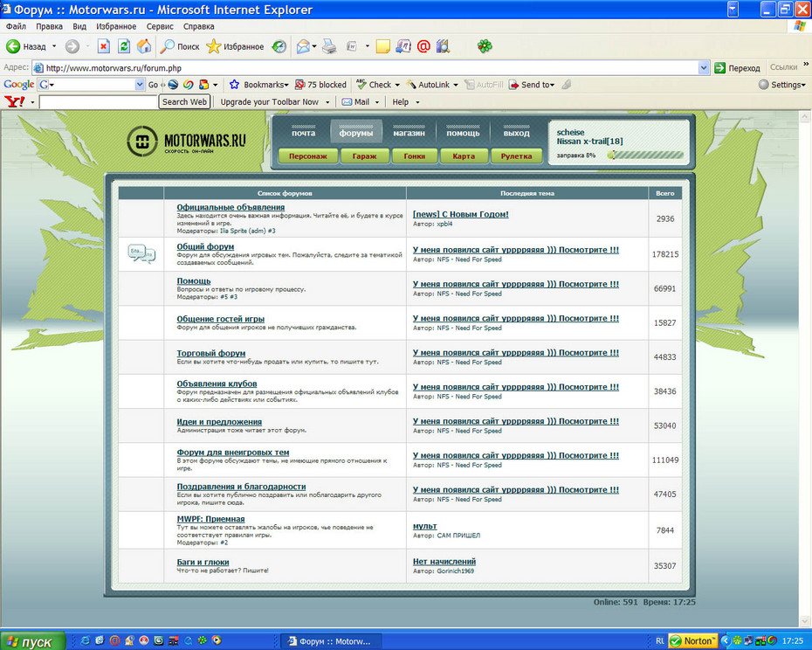This screenshot has height=650, width=812.
Task: Expand the Yahoo Help dropdown arrow
Action: [417, 102]
